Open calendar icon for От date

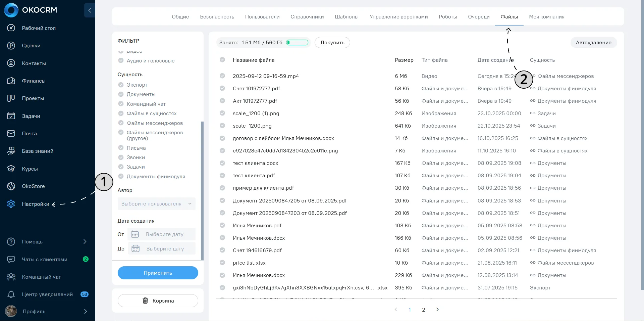135,234
